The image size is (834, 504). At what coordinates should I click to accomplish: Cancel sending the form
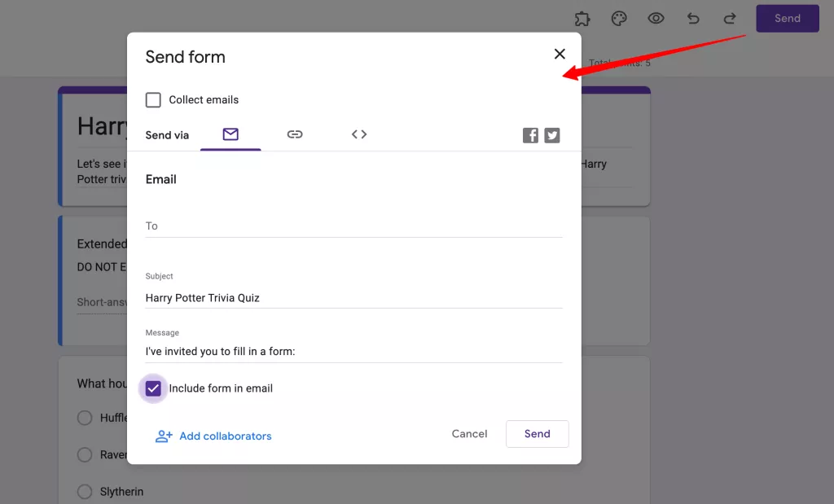pyautogui.click(x=469, y=434)
